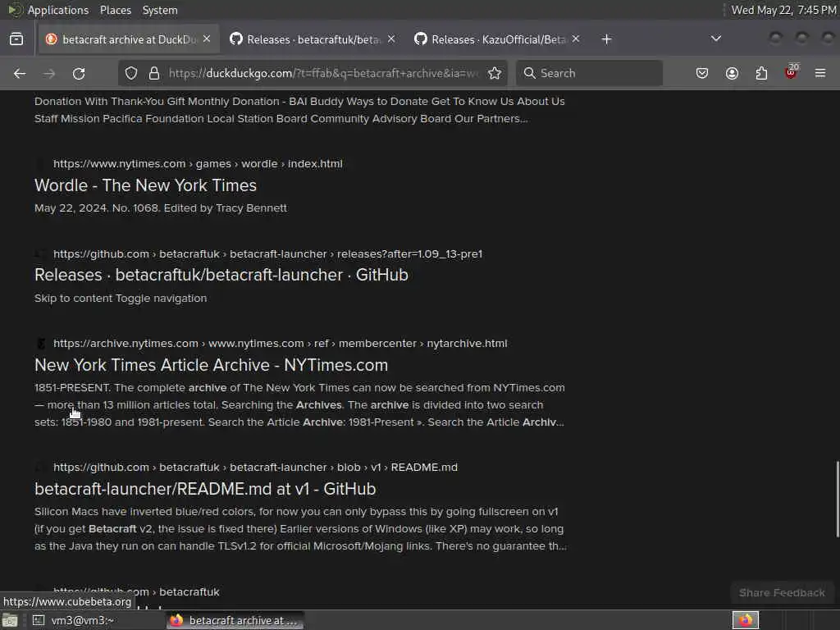The height and width of the screenshot is (630, 840).
Task: Click the Firefox icon in the workspace switcher
Action: click(x=745, y=620)
